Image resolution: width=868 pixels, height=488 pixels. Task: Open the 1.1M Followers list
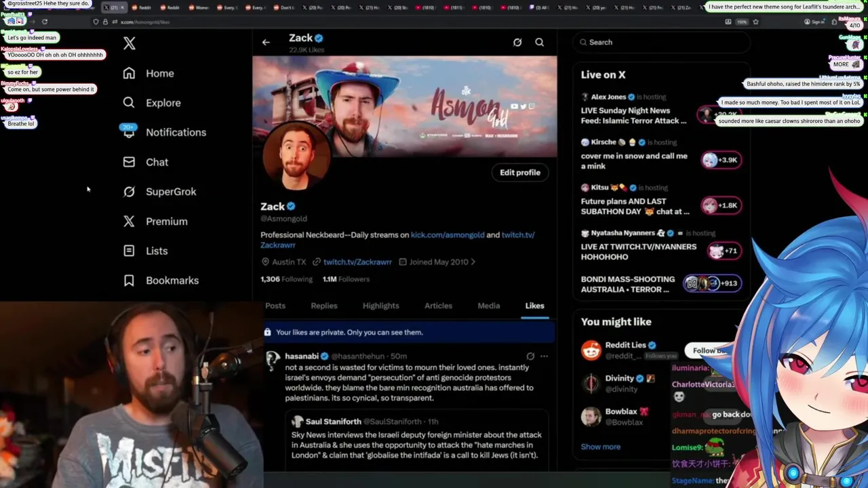pos(346,279)
